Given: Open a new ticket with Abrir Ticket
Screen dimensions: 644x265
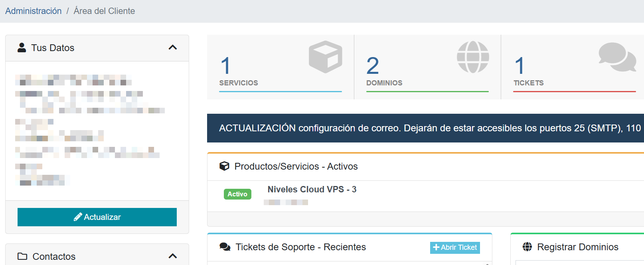Looking at the screenshot, I should (455, 247).
